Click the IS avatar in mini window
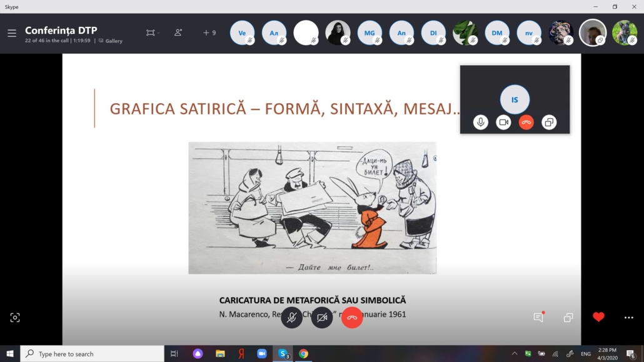This screenshot has width=644, height=362. [x=515, y=99]
